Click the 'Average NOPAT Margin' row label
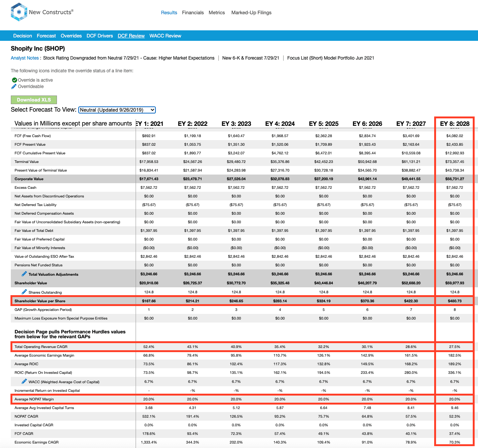 coord(34,399)
